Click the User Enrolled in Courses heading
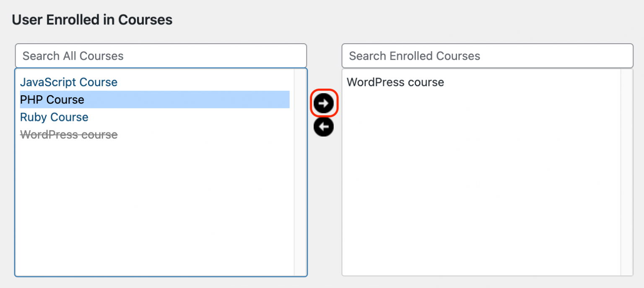 (x=92, y=19)
